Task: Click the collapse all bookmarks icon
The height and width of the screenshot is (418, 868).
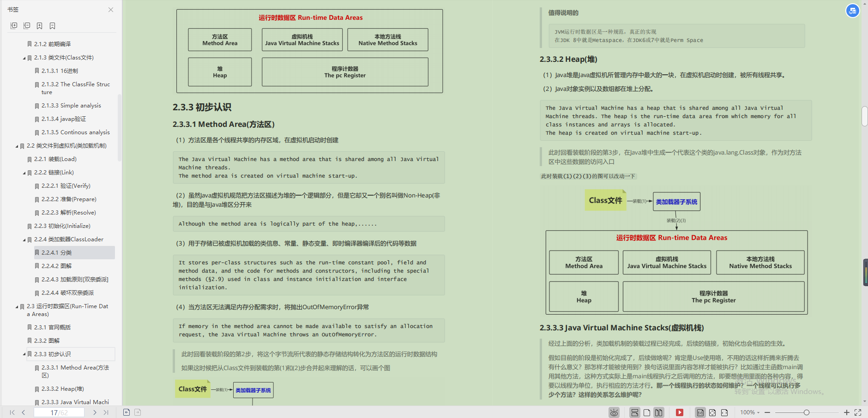Action: coord(27,26)
